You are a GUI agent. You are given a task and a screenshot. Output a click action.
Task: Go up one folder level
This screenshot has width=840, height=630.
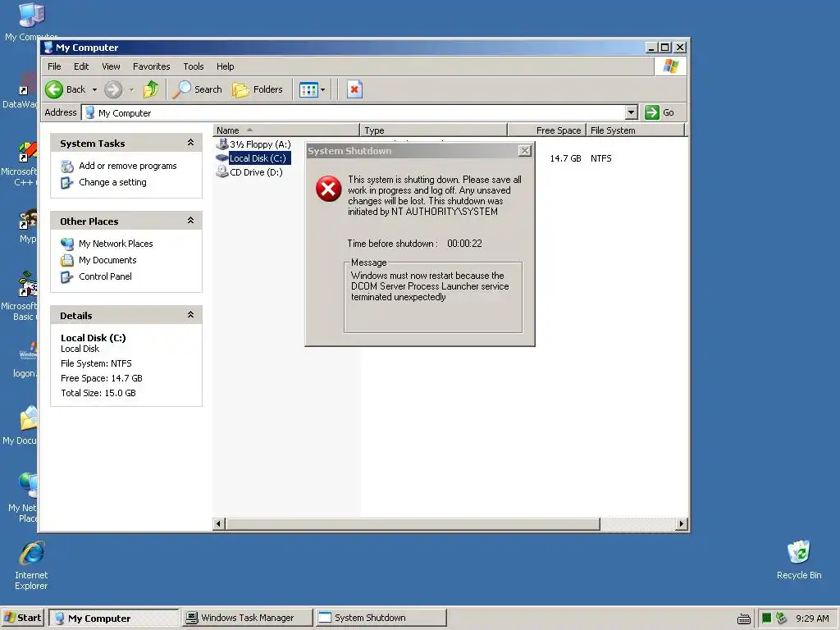point(151,89)
